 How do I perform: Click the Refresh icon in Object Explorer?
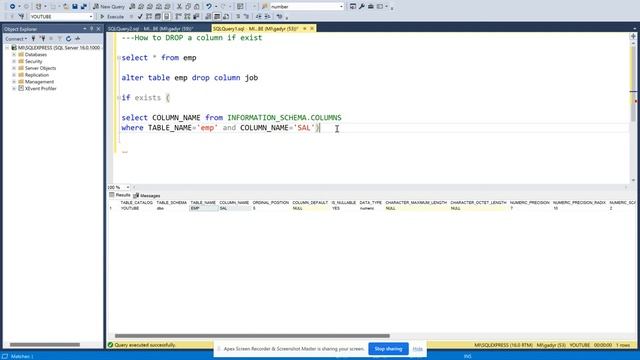pos(69,39)
